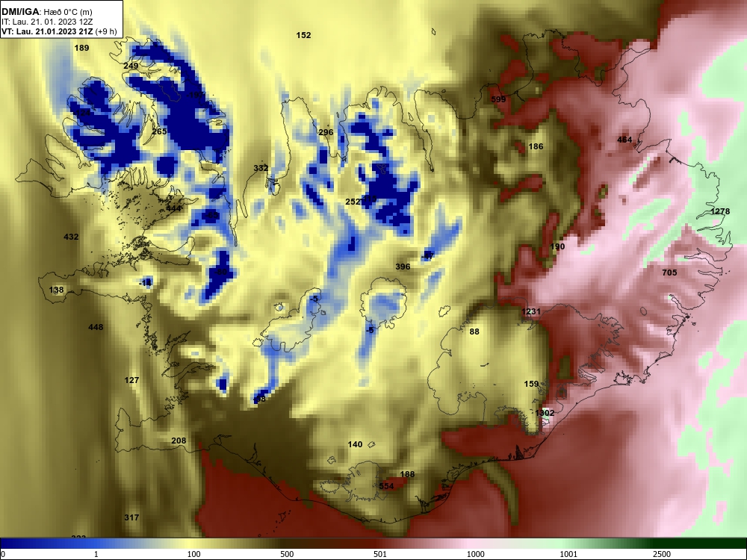
Task: Select the 249 map value
Action: tap(131, 66)
